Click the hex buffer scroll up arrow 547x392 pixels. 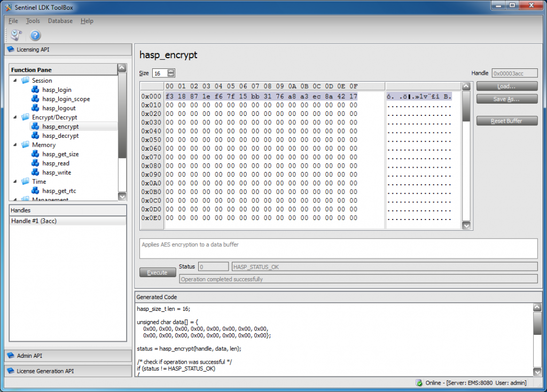point(466,86)
